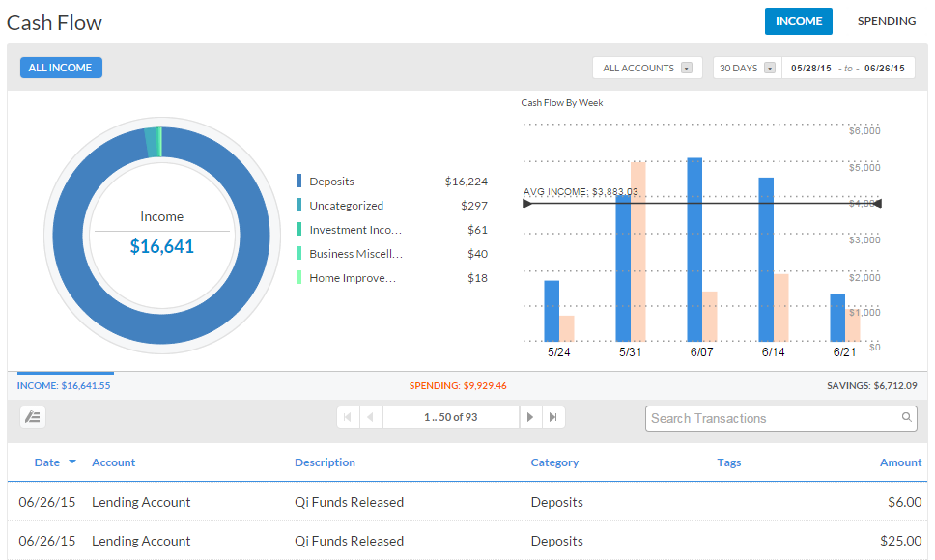Click the SPENDING: $9,929.46 summary
This screenshot has height=560, width=935.
458,385
